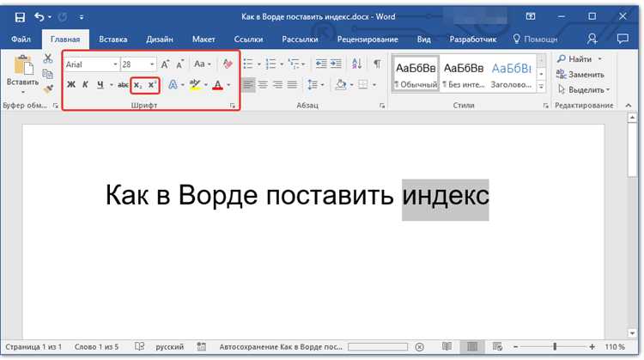Switch to the Вставка ribbon tab
Screen dimensions: 644x360
pos(113,39)
